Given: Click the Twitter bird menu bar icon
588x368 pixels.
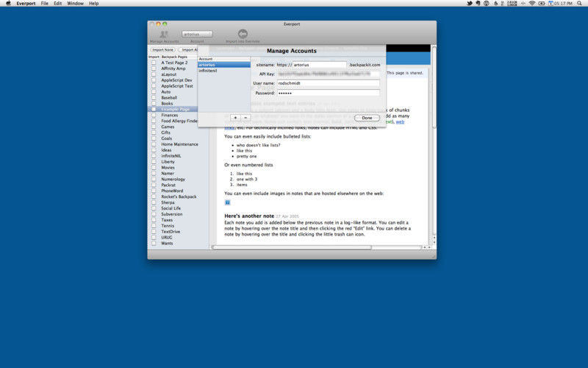Looking at the screenshot, I should [x=469, y=4].
